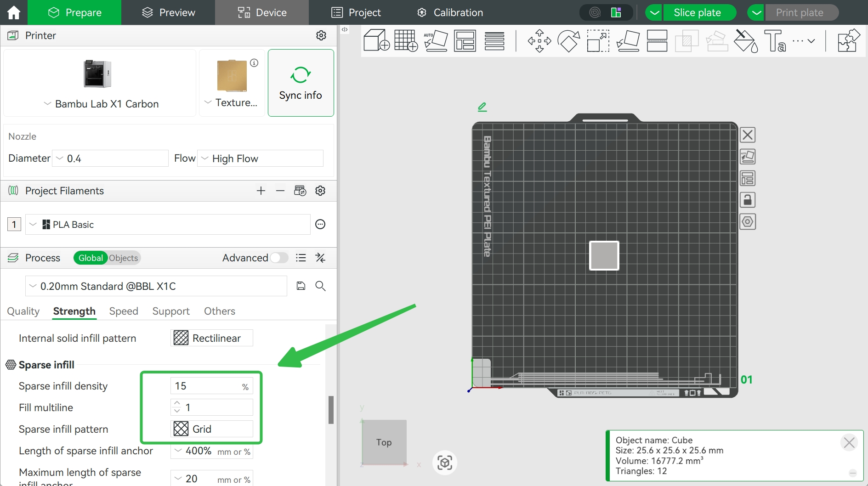Add a project filament
Image resolution: width=868 pixels, height=486 pixels.
tap(261, 191)
